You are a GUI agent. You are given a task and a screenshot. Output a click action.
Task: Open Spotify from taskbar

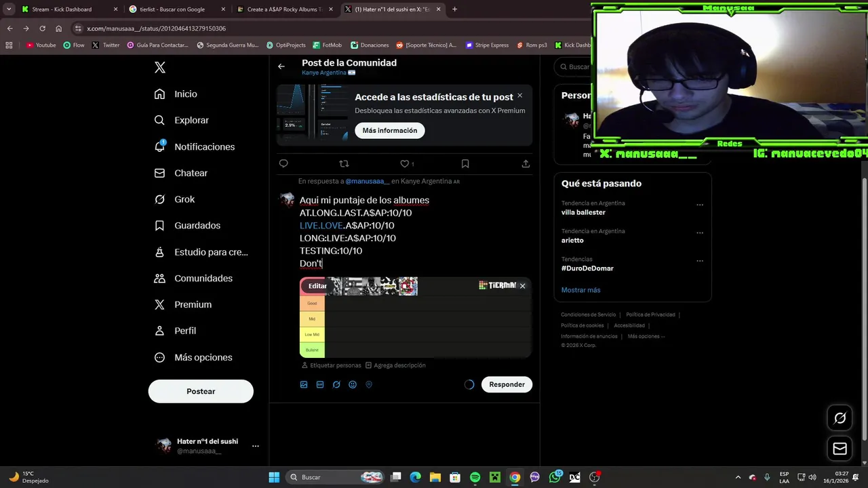475,477
